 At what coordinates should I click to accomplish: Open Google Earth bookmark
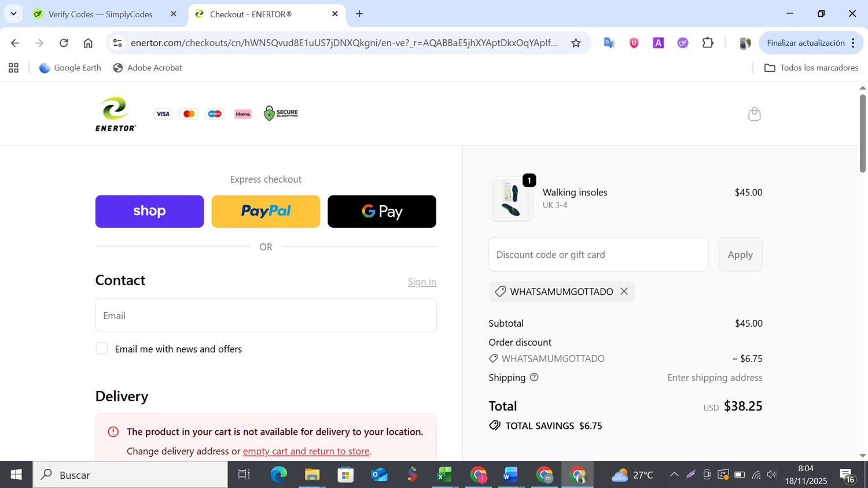coord(70,68)
